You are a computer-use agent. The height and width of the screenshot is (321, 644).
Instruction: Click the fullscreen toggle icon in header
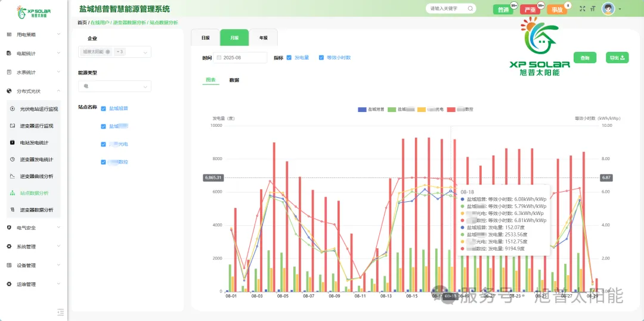pos(583,9)
